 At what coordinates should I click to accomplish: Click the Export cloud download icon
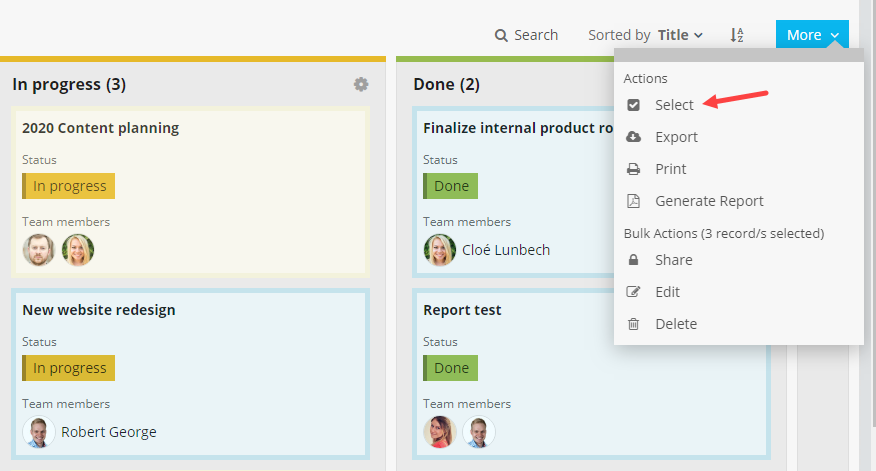633,137
